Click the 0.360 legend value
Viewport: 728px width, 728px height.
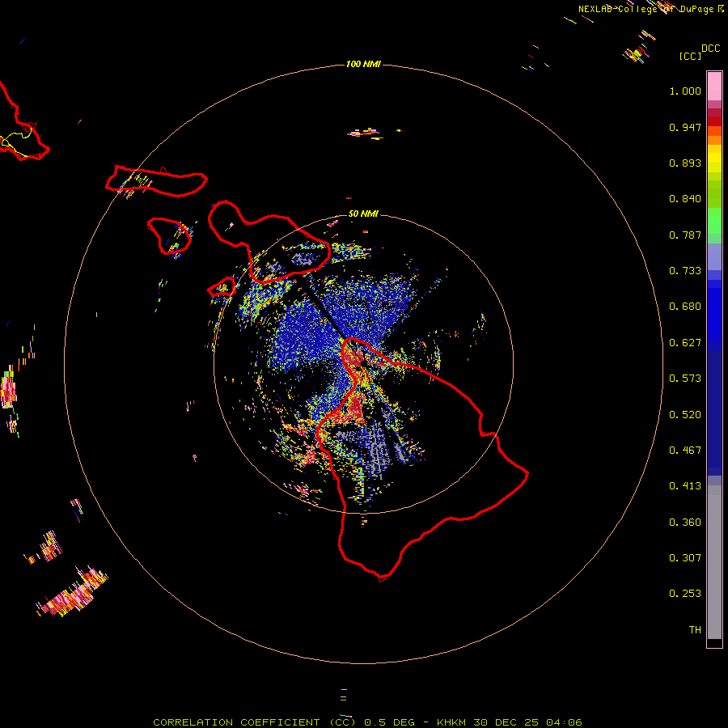(685, 523)
